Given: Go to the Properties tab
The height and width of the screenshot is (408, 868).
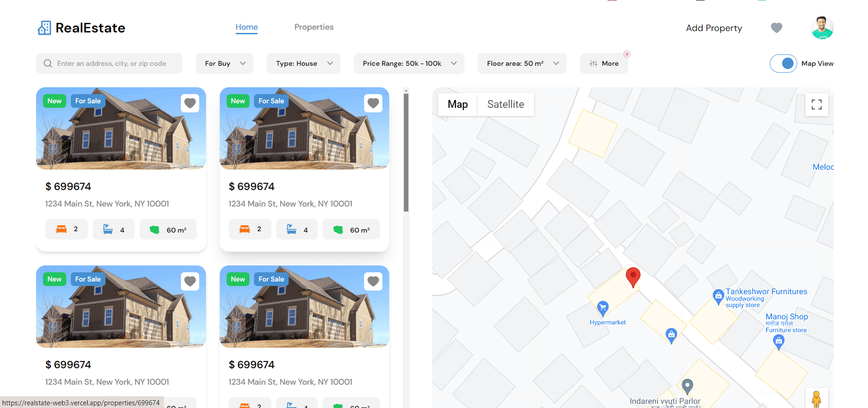Looking at the screenshot, I should (x=314, y=27).
